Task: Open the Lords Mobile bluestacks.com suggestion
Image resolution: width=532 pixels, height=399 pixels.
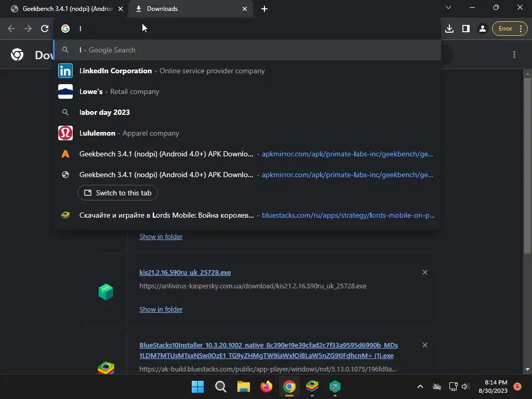Action: point(247,215)
